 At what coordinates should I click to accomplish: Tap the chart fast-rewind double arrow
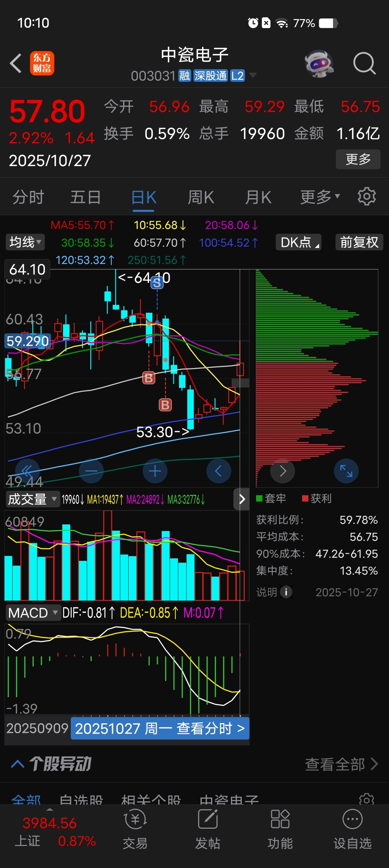click(27, 471)
